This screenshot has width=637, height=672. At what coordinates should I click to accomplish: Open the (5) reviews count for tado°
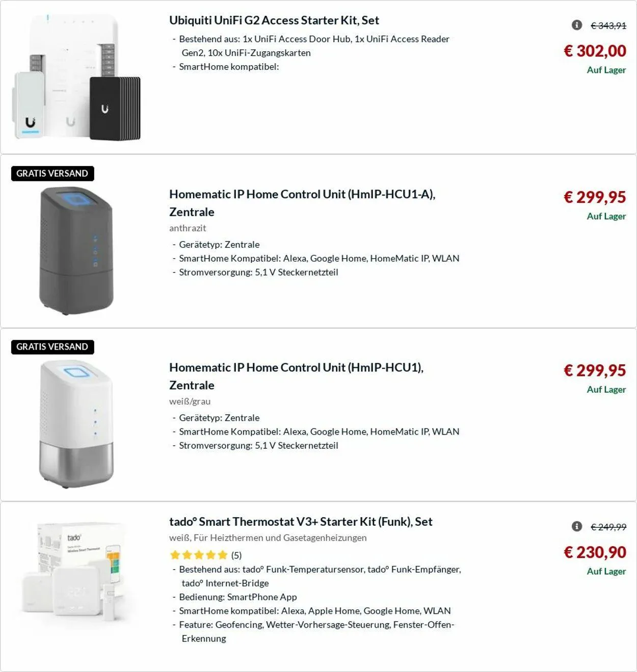(236, 555)
